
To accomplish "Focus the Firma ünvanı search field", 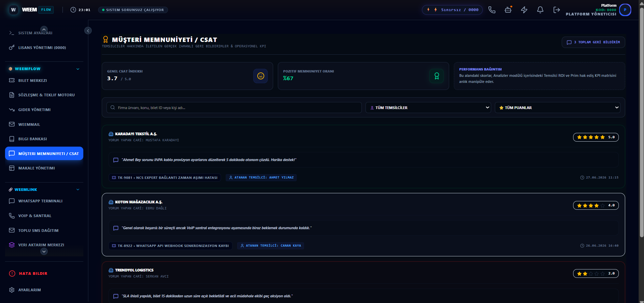I will coord(234,108).
